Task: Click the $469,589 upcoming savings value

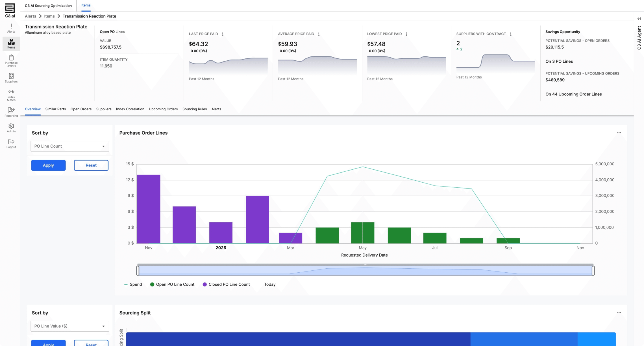Action: (x=555, y=80)
